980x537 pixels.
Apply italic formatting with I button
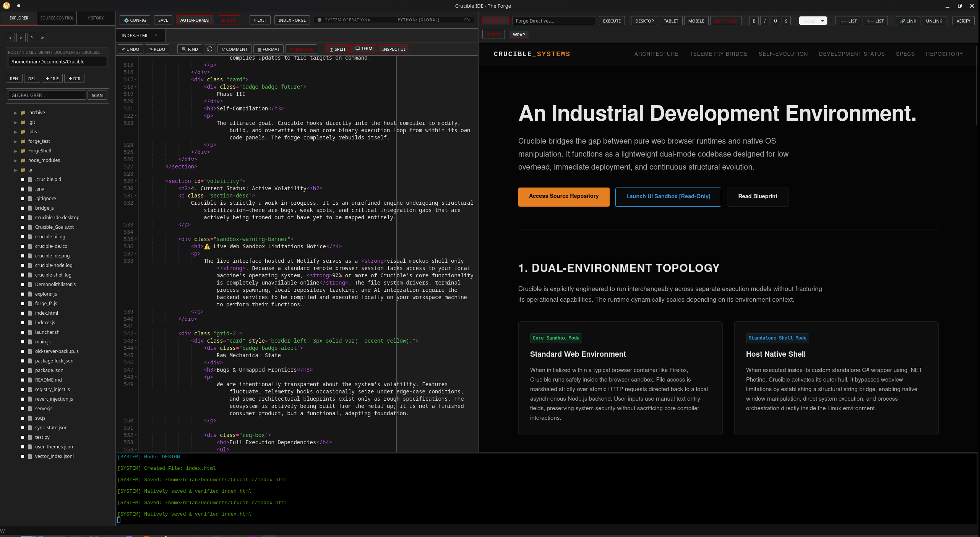coord(765,21)
